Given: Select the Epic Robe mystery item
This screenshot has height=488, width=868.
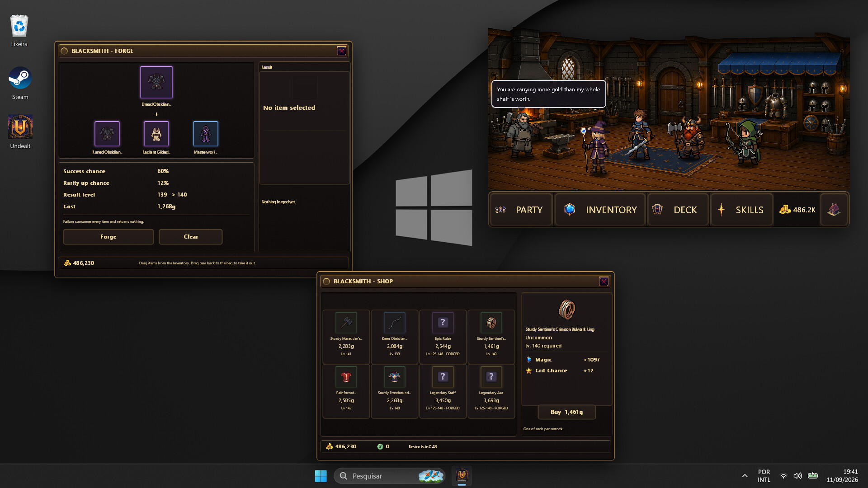Looking at the screenshot, I should (443, 336).
